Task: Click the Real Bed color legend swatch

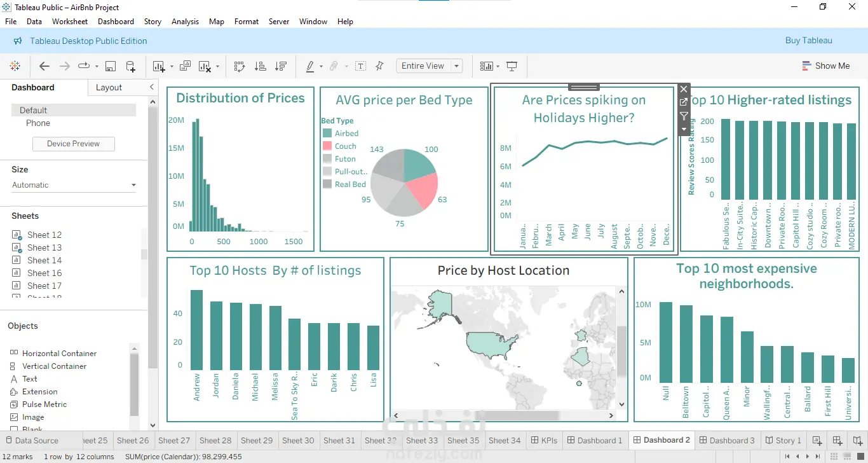Action: pos(327,184)
